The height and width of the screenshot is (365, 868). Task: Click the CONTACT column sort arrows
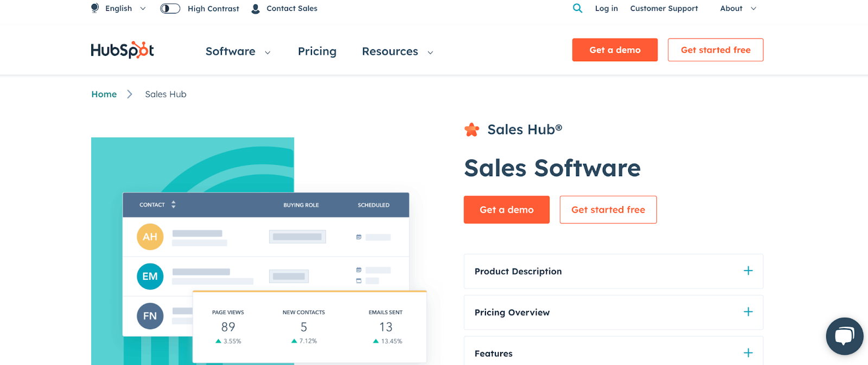174,204
